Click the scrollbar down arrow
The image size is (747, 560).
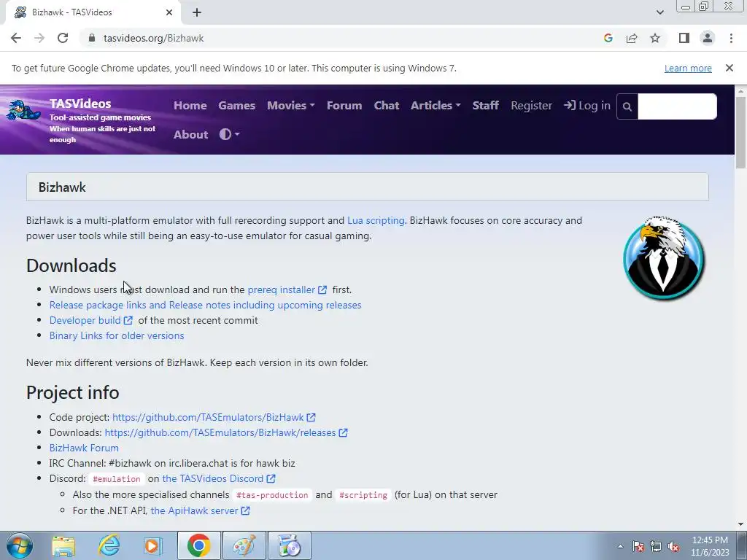[x=740, y=524]
